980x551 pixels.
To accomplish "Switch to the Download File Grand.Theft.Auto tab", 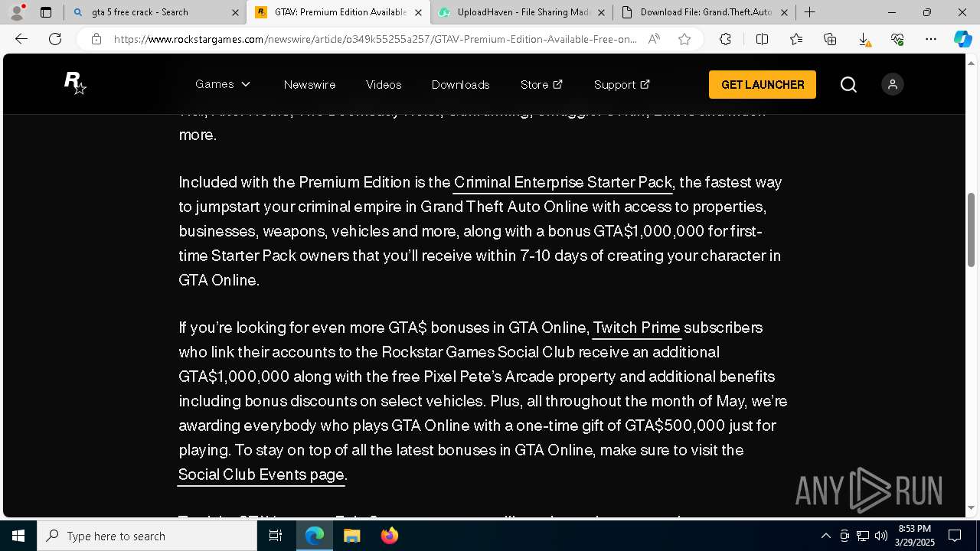I will 705,12.
